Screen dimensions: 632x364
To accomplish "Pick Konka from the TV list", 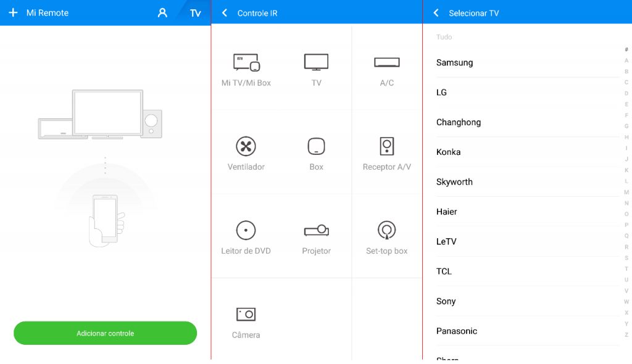I will [528, 152].
